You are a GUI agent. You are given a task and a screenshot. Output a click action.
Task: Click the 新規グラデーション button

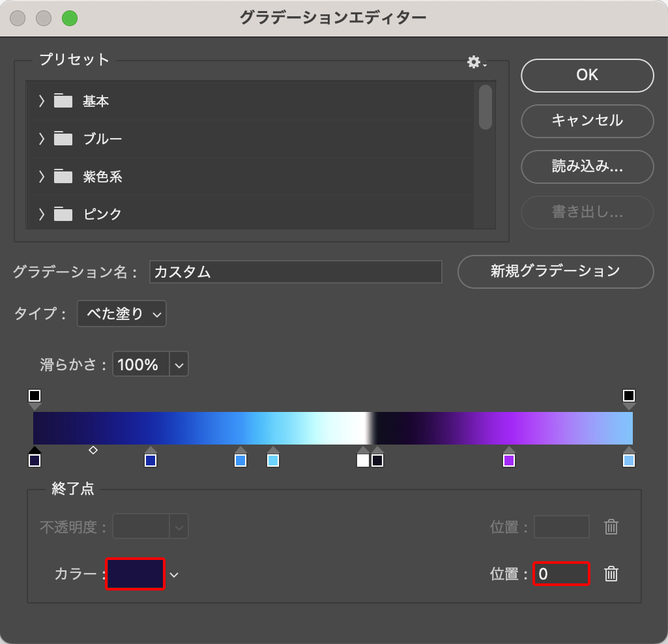click(x=555, y=271)
